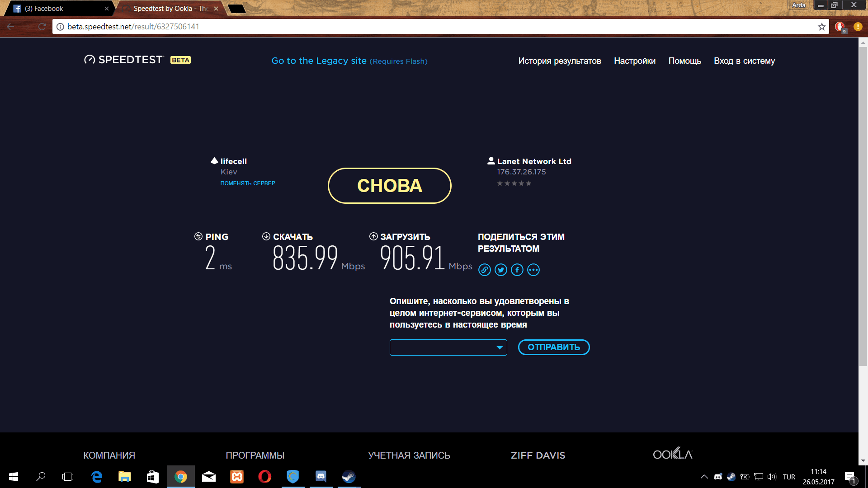Share result on Facebook icon

(x=517, y=270)
